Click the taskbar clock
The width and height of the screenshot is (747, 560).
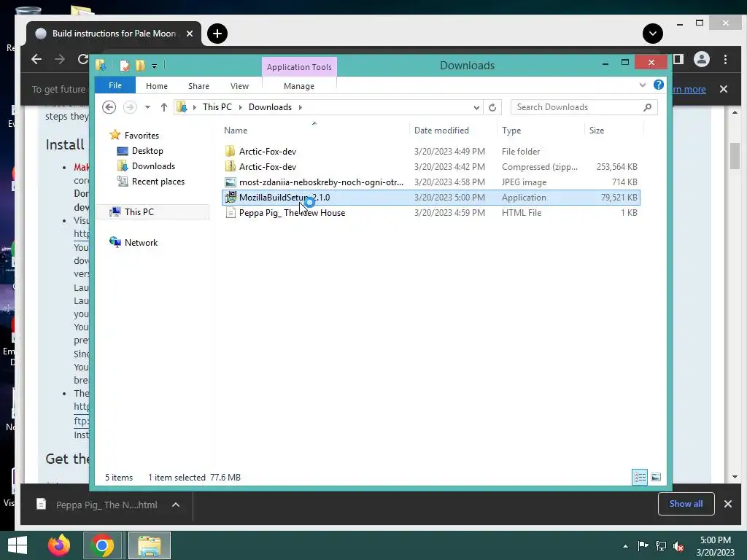pyautogui.click(x=716, y=546)
